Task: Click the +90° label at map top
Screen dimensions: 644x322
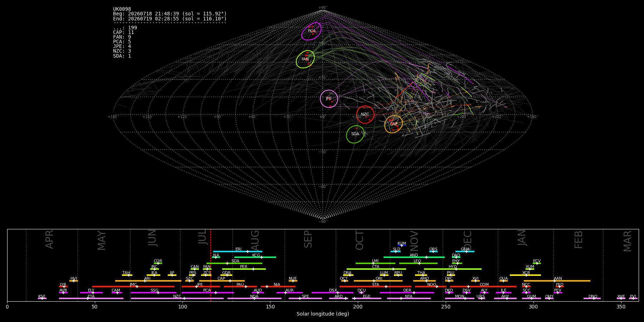Action: pyautogui.click(x=323, y=8)
